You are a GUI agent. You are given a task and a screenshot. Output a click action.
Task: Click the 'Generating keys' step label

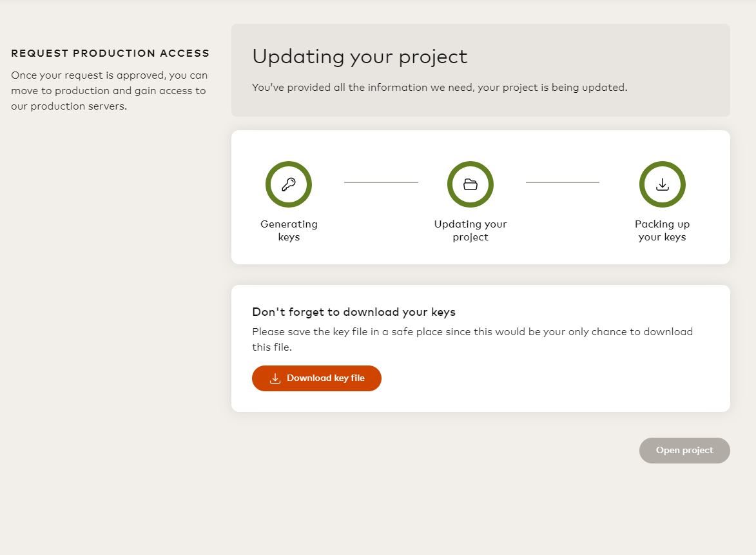(x=289, y=231)
